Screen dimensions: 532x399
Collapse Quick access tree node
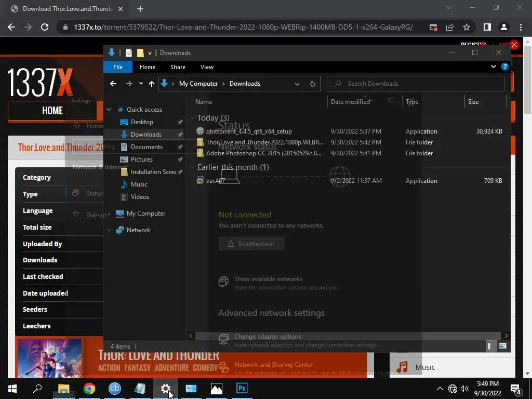coord(109,110)
